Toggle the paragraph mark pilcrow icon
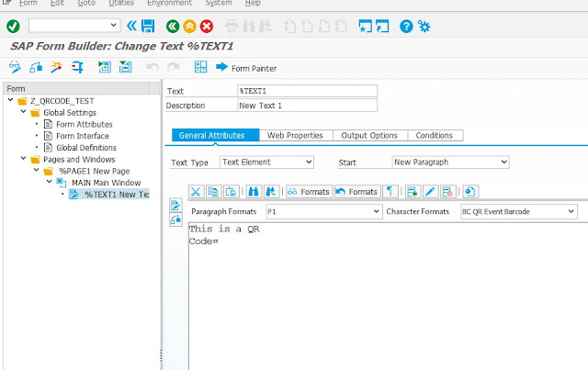Viewport: 588px width, 370px height. [390, 192]
